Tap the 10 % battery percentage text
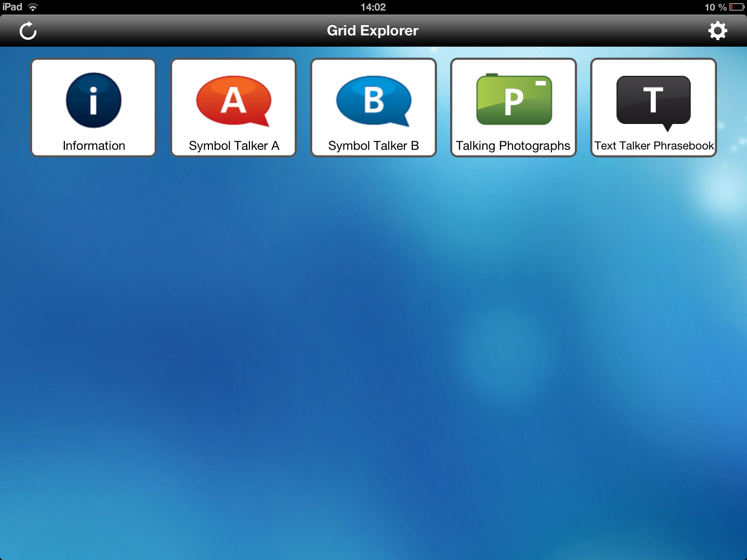Image resolution: width=747 pixels, height=560 pixels. click(715, 7)
